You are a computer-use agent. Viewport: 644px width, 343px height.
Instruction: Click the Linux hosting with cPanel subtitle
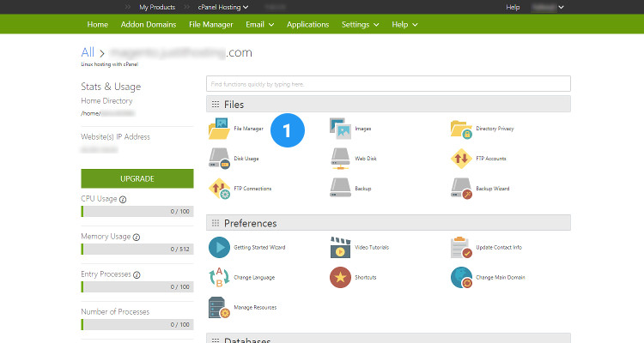109,64
